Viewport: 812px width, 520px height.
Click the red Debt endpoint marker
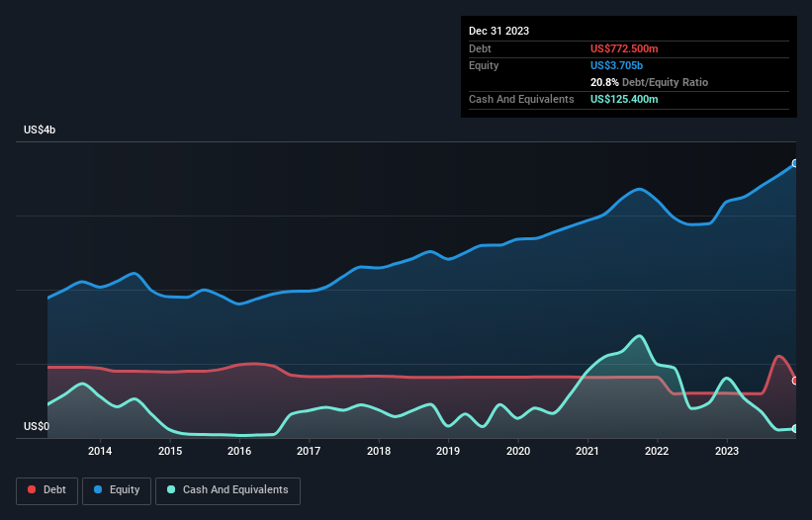click(795, 381)
